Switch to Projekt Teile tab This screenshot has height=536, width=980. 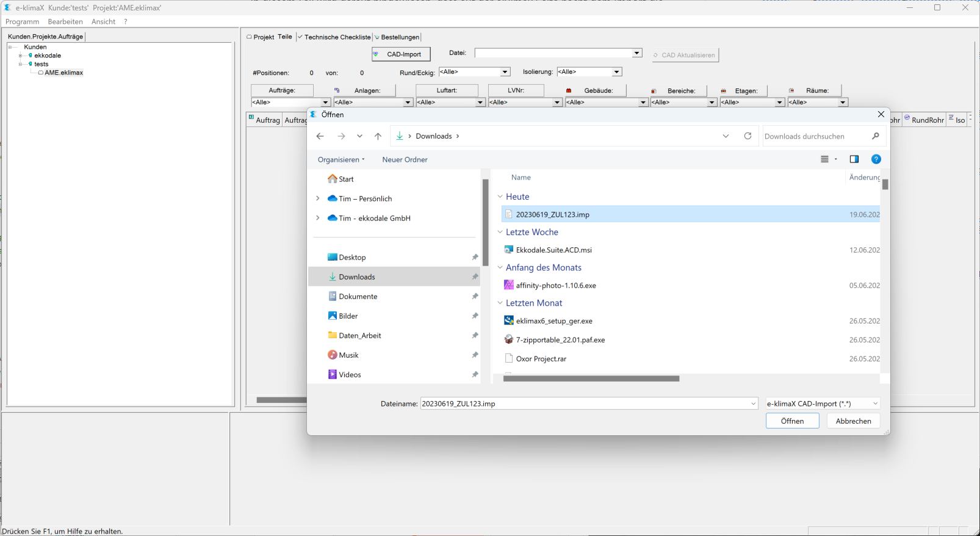pyautogui.click(x=270, y=37)
